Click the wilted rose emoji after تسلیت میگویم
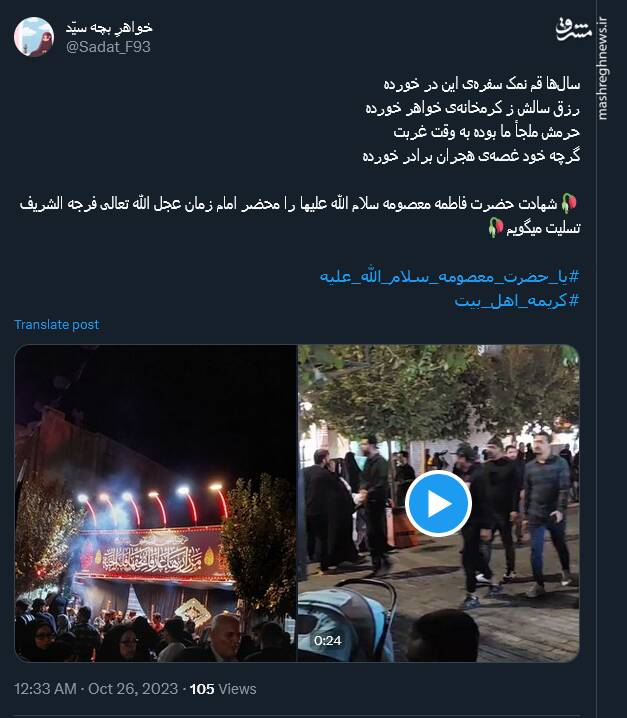The image size is (627, 718). [x=496, y=228]
